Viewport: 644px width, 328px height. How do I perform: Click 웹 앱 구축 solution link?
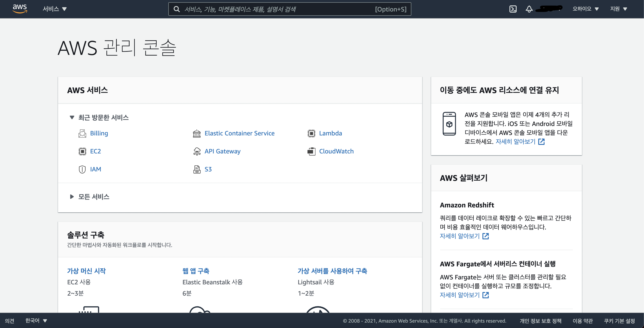click(x=196, y=271)
